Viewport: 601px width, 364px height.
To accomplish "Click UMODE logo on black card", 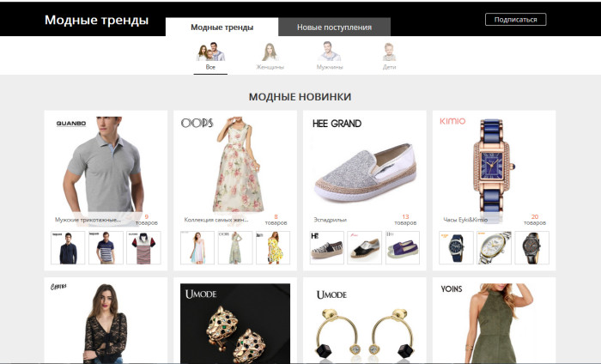I will (x=201, y=294).
